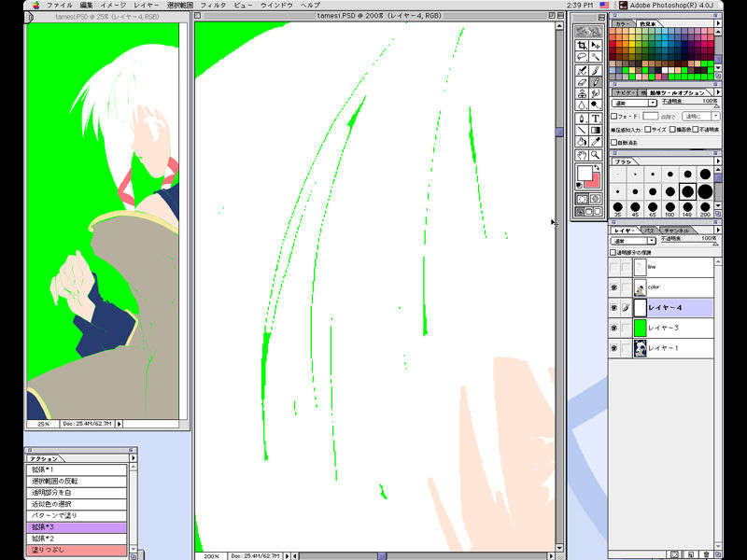Run the pink 塗りつぶし action button
This screenshot has height=560, width=747.
[x=77, y=550]
